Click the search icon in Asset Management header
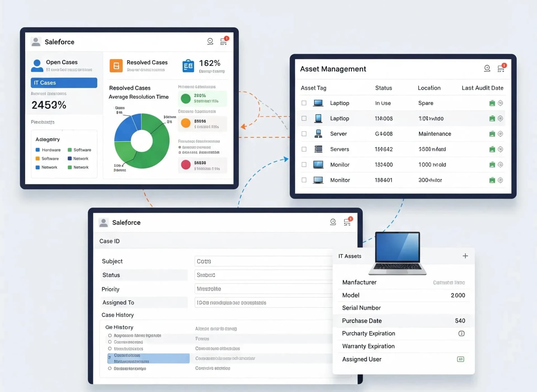This screenshot has width=537, height=392. point(487,68)
